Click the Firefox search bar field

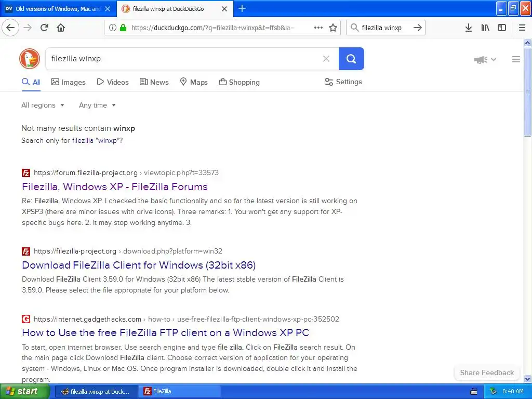coord(385,28)
